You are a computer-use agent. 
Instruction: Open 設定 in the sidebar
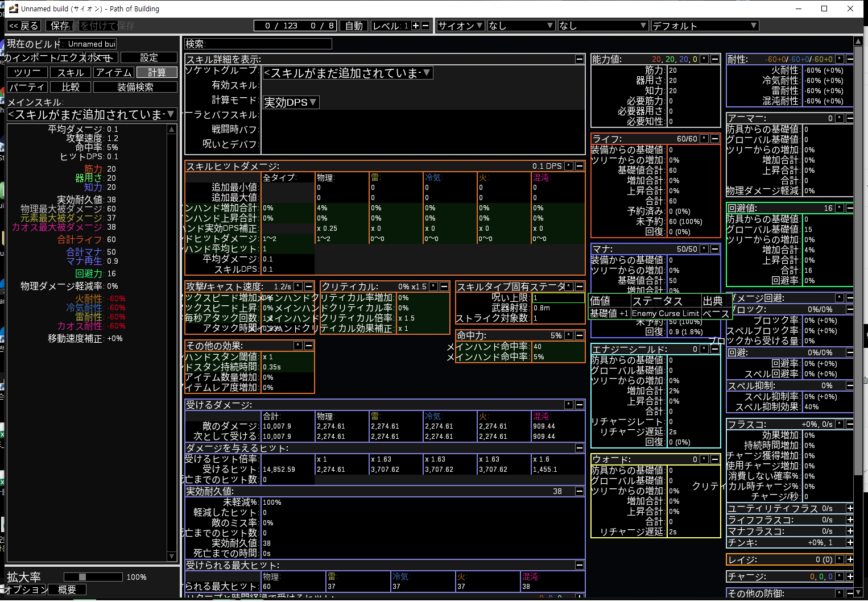149,57
